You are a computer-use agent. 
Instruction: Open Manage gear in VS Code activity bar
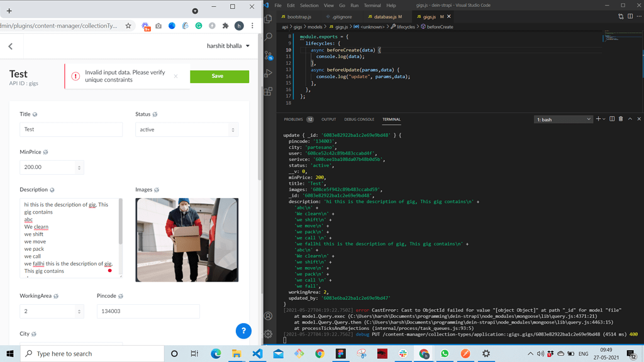click(x=268, y=334)
